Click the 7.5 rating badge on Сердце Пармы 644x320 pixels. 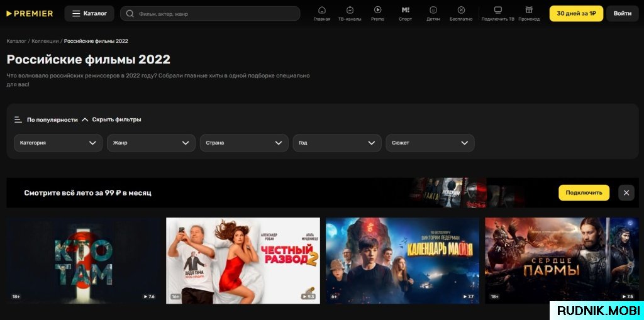(x=627, y=296)
